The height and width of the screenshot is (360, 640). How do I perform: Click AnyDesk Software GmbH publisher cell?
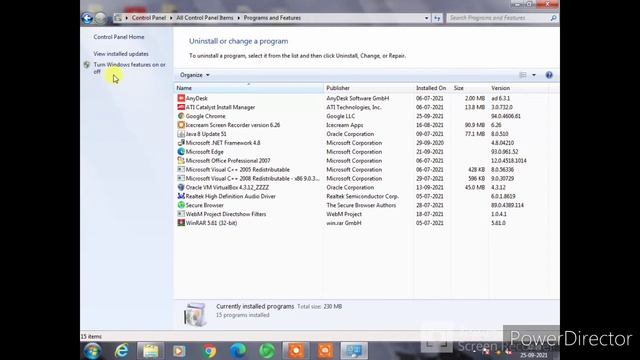tap(358, 98)
